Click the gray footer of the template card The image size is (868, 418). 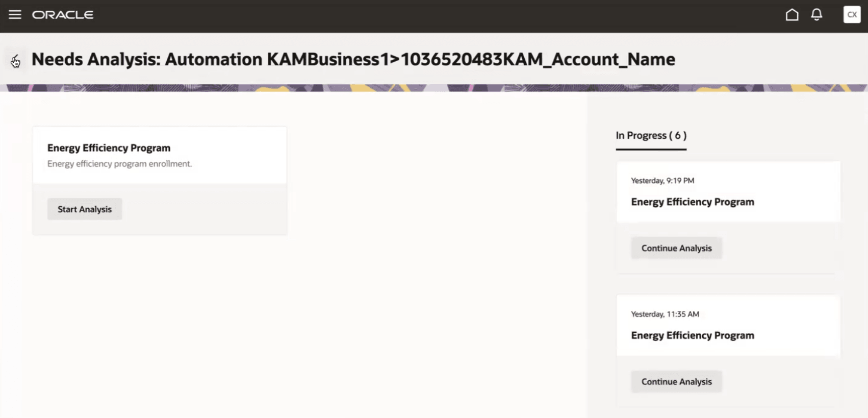(x=160, y=209)
